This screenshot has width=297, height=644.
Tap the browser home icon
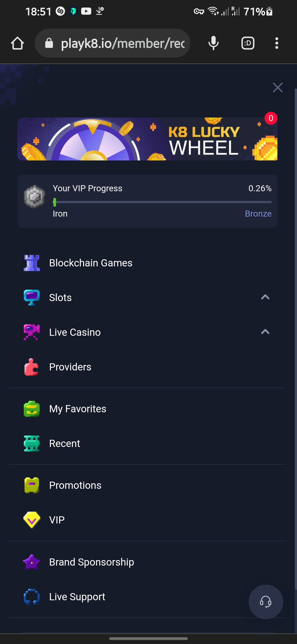coord(17,43)
